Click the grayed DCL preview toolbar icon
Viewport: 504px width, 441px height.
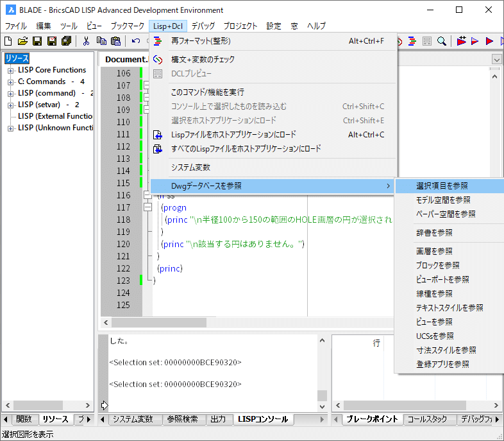427,41
